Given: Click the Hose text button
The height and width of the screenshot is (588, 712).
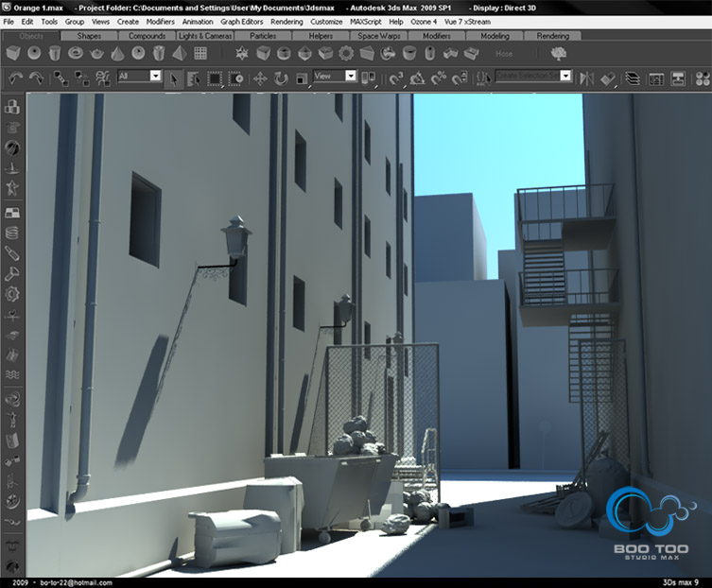Looking at the screenshot, I should point(504,54).
